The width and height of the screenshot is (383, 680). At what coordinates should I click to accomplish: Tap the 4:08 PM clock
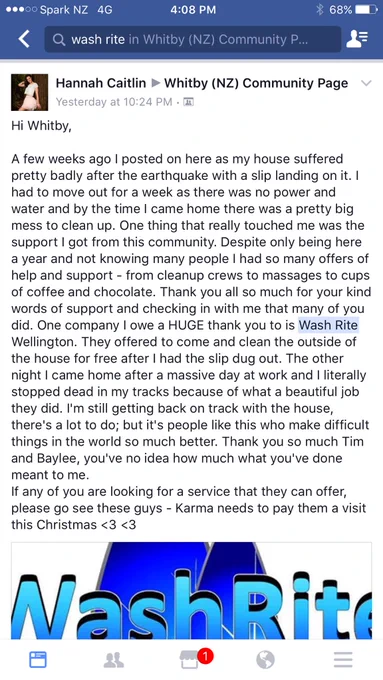click(193, 10)
